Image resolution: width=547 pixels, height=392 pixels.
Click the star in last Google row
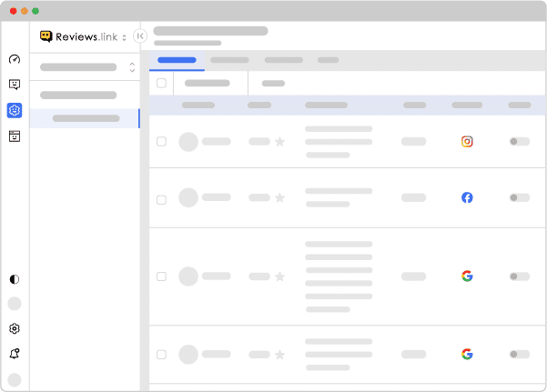coord(279,355)
